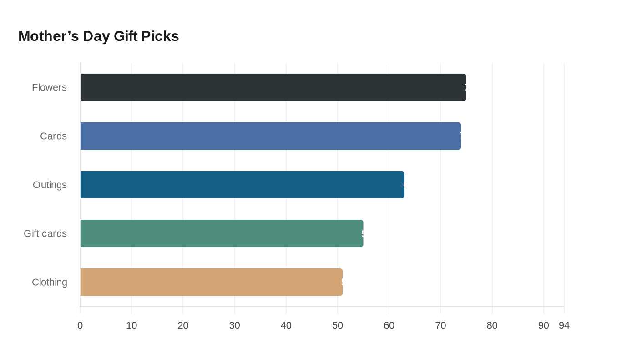Select the 30 tick label
This screenshot has height=364, width=637.
[235, 325]
